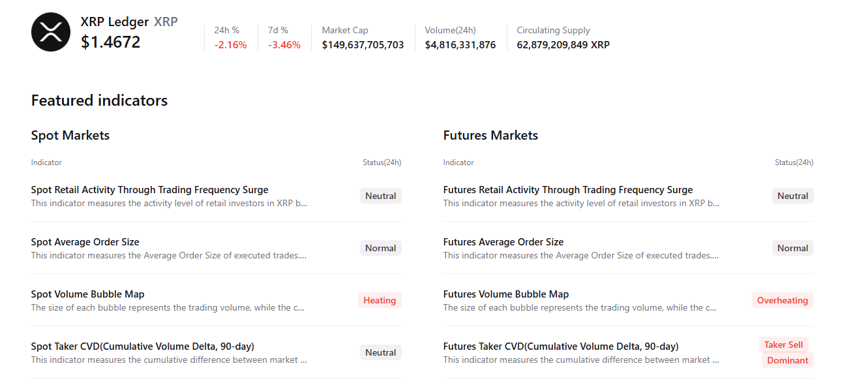Open Spot Retail Activity Through Trading Frequency Surge
This screenshot has height=385, width=868.
[149, 190]
